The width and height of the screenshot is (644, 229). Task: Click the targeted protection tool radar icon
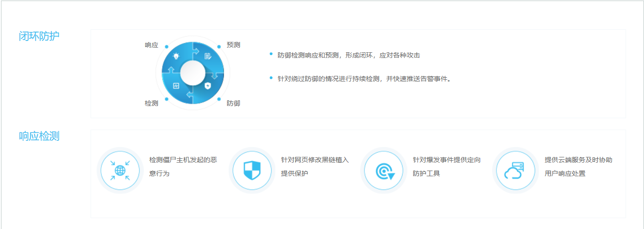click(385, 171)
